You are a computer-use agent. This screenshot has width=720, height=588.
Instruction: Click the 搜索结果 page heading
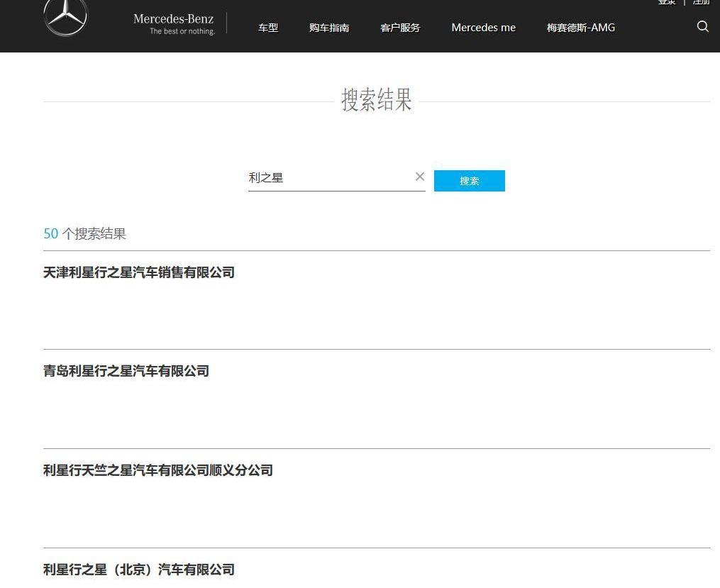(377, 99)
